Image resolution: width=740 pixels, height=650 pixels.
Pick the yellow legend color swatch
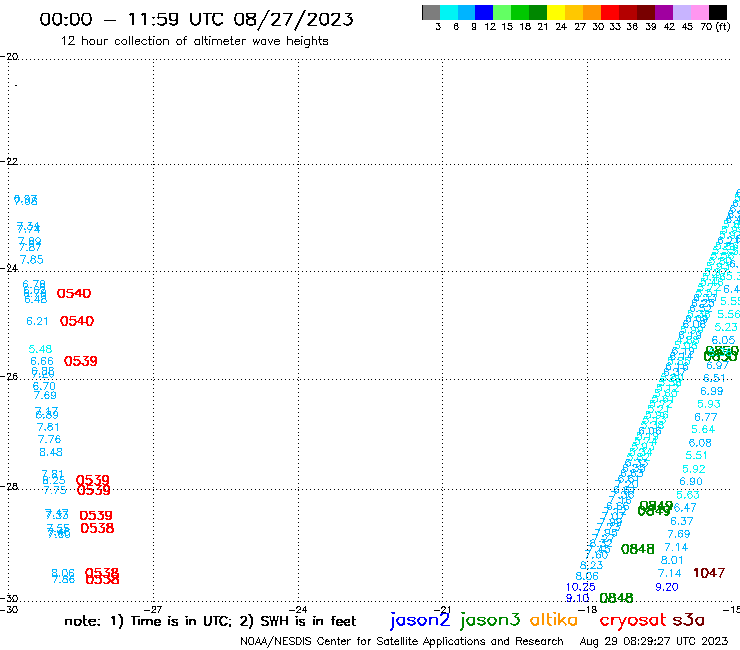[x=556, y=12]
